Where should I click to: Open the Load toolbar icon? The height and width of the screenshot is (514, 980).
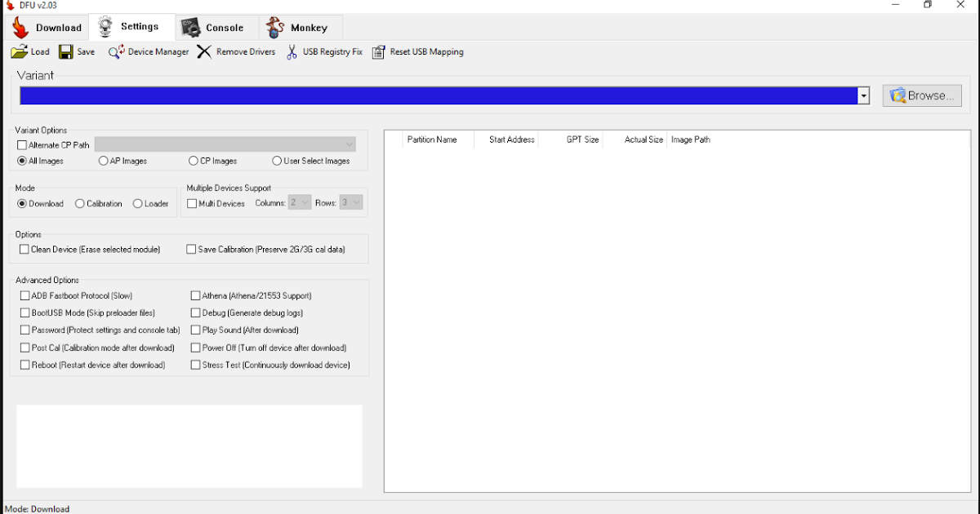[29, 51]
